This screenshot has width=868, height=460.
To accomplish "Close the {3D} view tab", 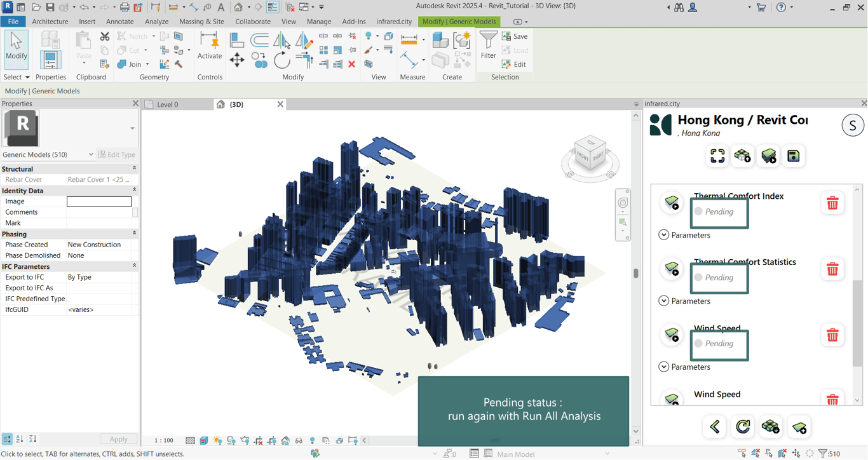I will [280, 104].
